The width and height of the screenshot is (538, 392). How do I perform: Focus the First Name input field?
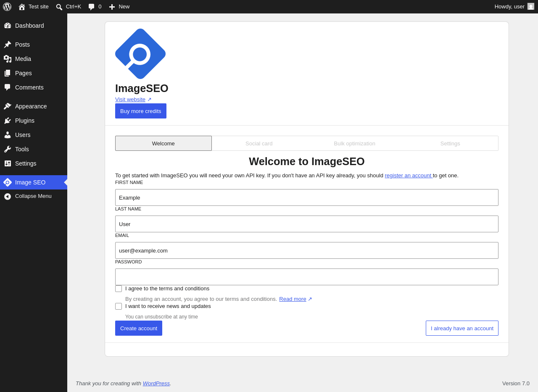pyautogui.click(x=307, y=197)
